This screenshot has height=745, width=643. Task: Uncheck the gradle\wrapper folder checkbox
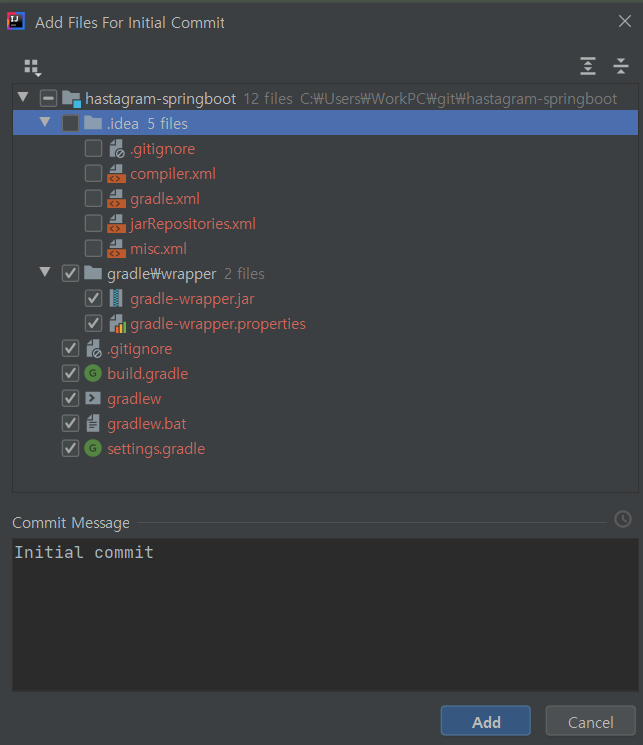click(70, 274)
